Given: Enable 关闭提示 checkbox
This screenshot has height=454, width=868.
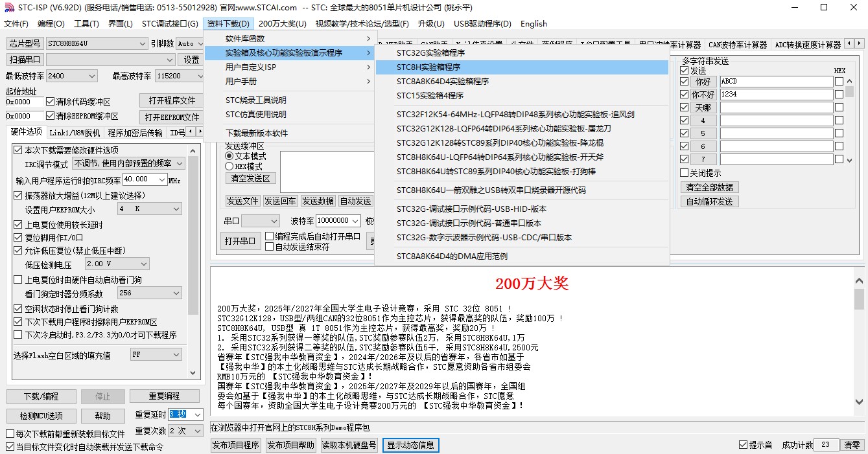Looking at the screenshot, I should click(x=684, y=173).
